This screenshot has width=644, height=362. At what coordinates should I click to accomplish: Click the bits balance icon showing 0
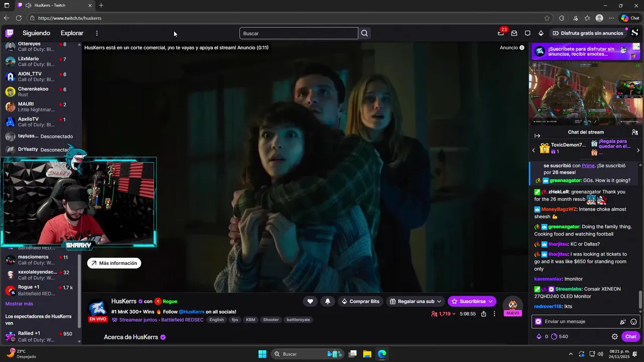click(x=542, y=336)
